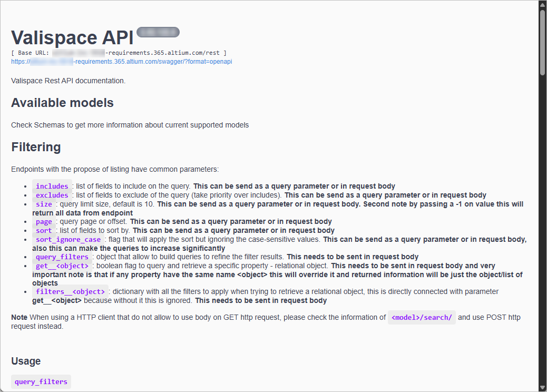
Task: Click the <model>/search/ code snippet
Action: click(422, 318)
